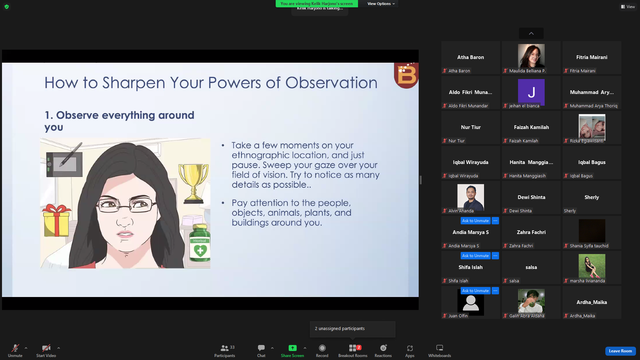Screen dimensions: 640x360
Task: Select Iqbal Wirayuda participant tile
Action: (x=471, y=162)
